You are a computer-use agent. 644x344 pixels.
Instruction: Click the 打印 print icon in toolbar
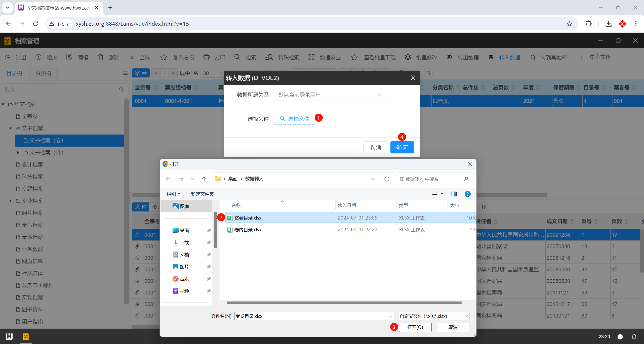pyautogui.click(x=207, y=57)
